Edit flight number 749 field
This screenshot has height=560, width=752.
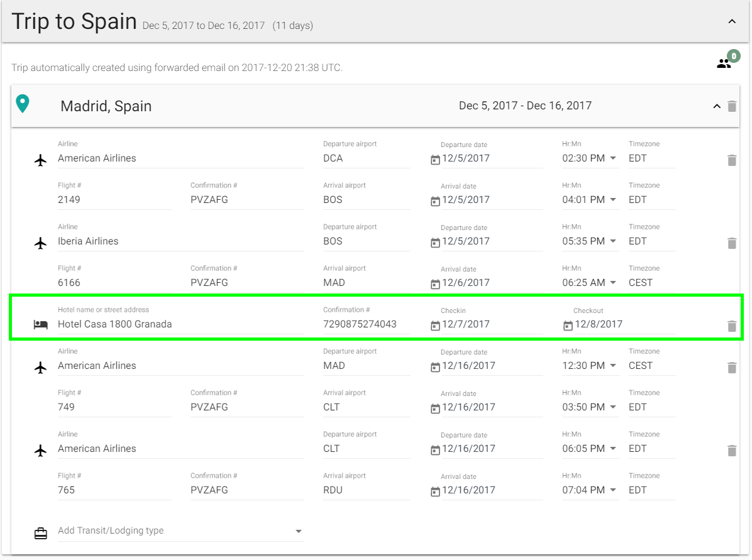coord(114,407)
